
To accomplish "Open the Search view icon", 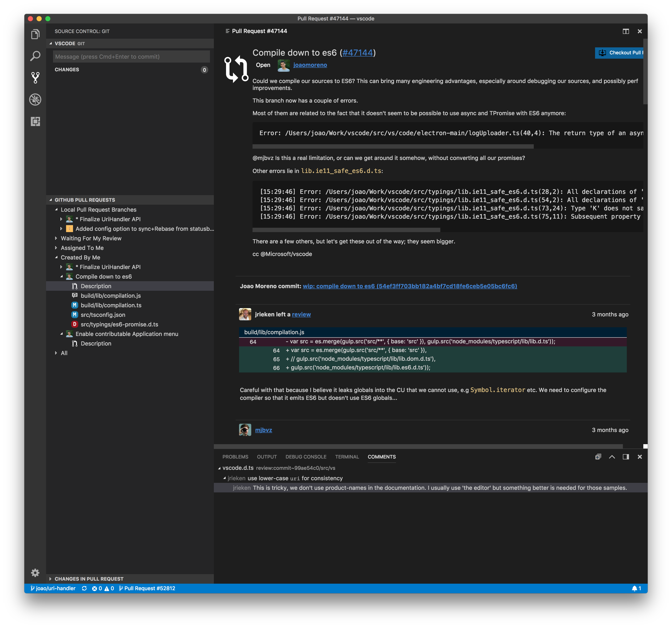I will click(35, 56).
